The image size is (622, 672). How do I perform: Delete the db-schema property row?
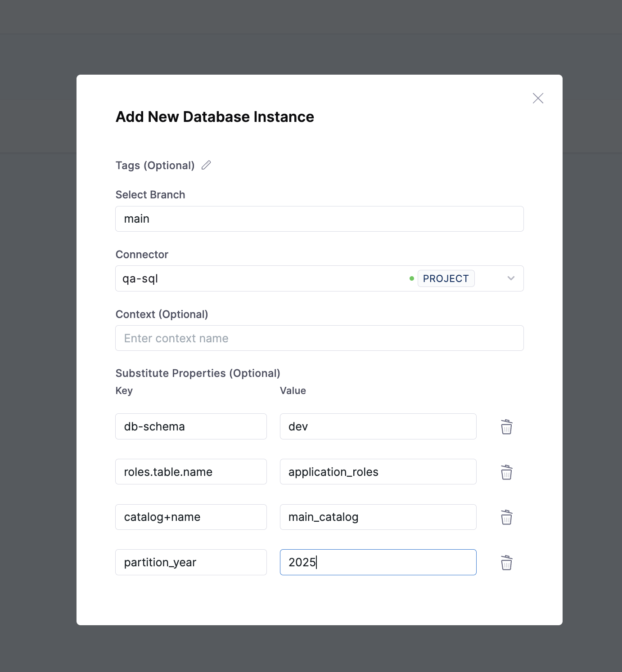[506, 427]
